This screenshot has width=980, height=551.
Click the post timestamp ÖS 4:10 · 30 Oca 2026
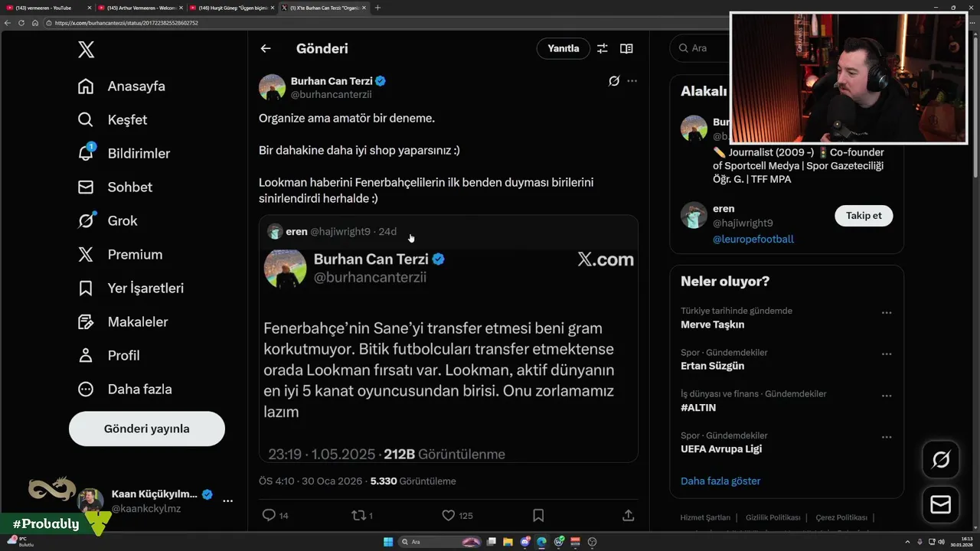(312, 481)
